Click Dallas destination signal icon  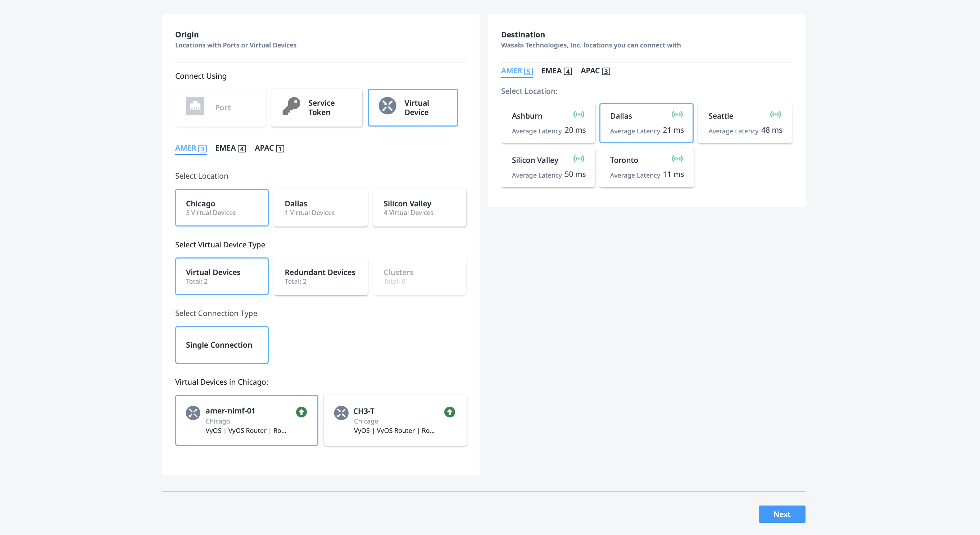(677, 114)
